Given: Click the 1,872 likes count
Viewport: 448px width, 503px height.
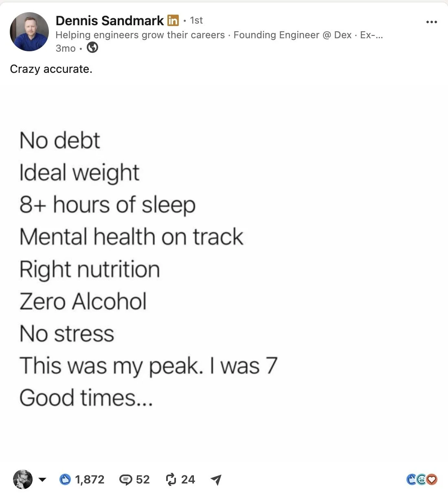Looking at the screenshot, I should point(90,479).
